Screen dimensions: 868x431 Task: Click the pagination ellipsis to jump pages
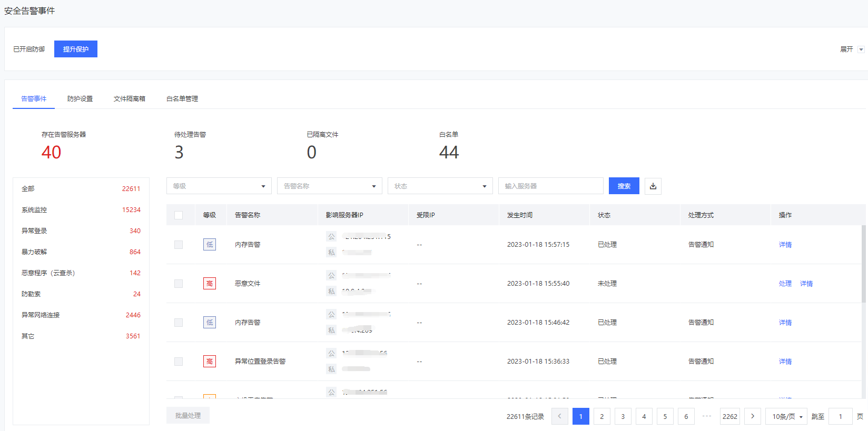[707, 416]
